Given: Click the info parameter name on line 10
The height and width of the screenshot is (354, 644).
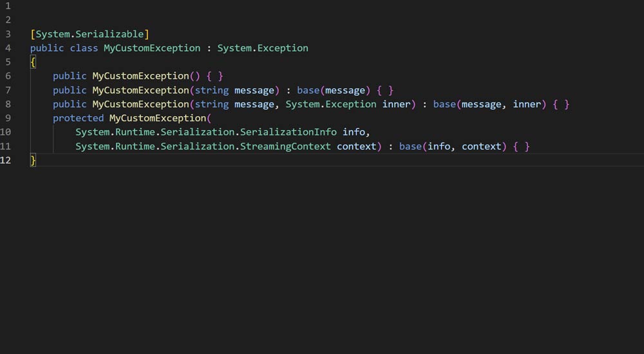Looking at the screenshot, I should coord(354,132).
